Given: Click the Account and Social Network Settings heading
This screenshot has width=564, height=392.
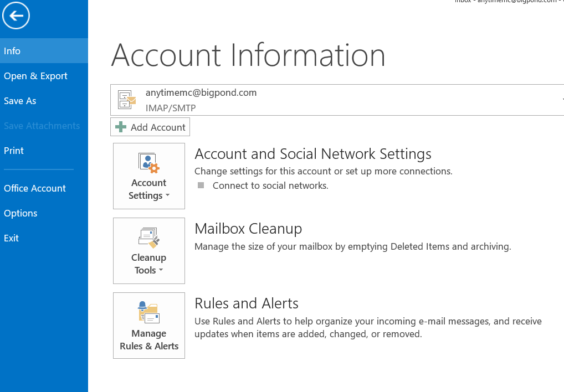Looking at the screenshot, I should coord(313,154).
